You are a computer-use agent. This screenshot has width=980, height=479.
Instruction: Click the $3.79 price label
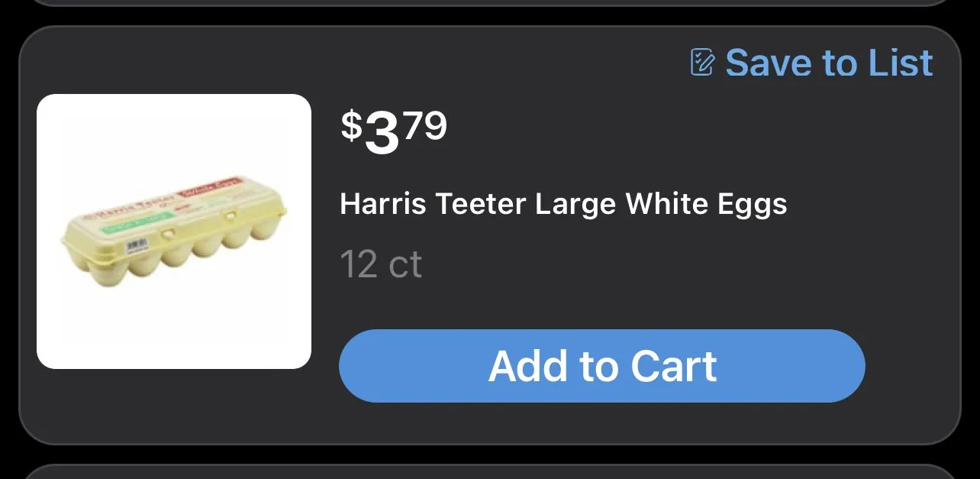[x=394, y=132]
